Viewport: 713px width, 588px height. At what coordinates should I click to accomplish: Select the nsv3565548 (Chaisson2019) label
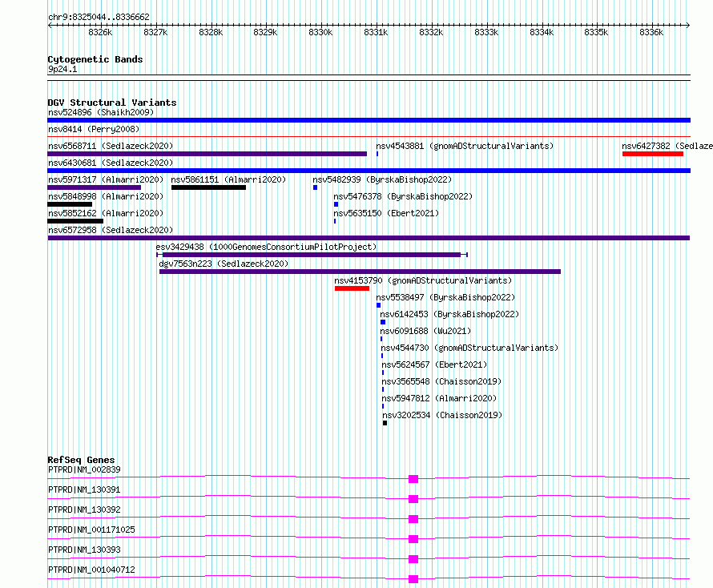[441, 381]
